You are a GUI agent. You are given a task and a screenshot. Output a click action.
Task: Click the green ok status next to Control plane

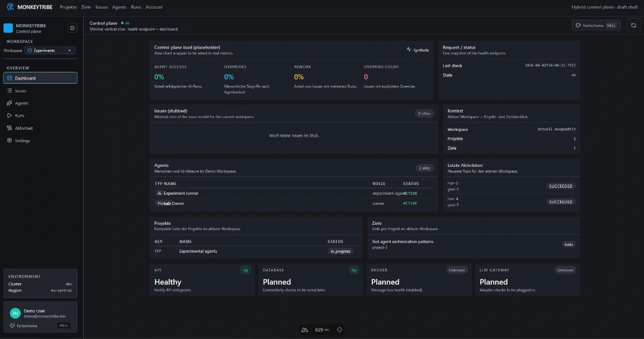[125, 23]
